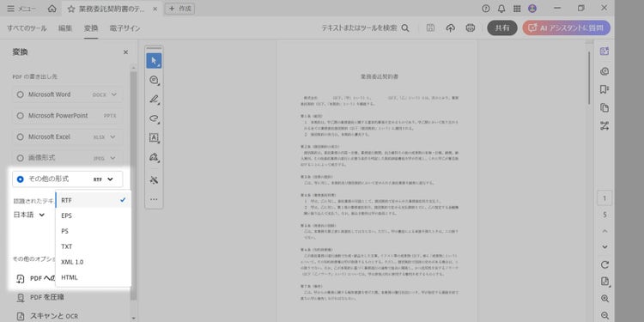
Task: Open the comments side panel icon
Action: point(605,71)
